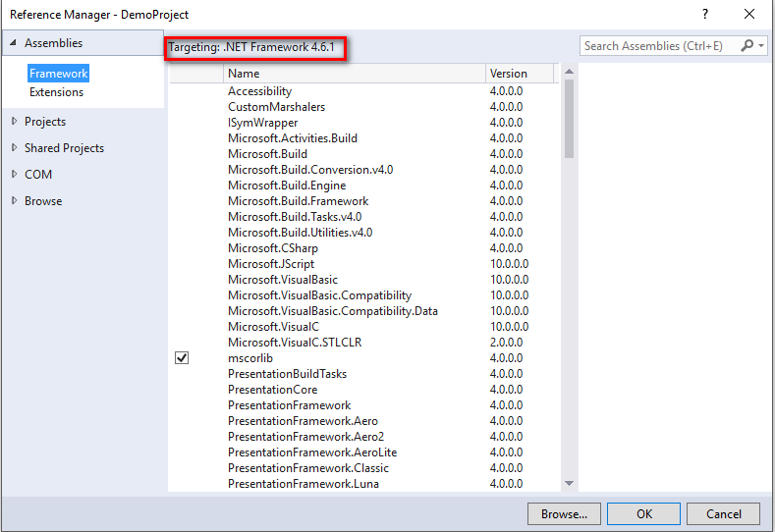Image resolution: width=775 pixels, height=532 pixels.
Task: Select the Framework category
Action: (58, 73)
